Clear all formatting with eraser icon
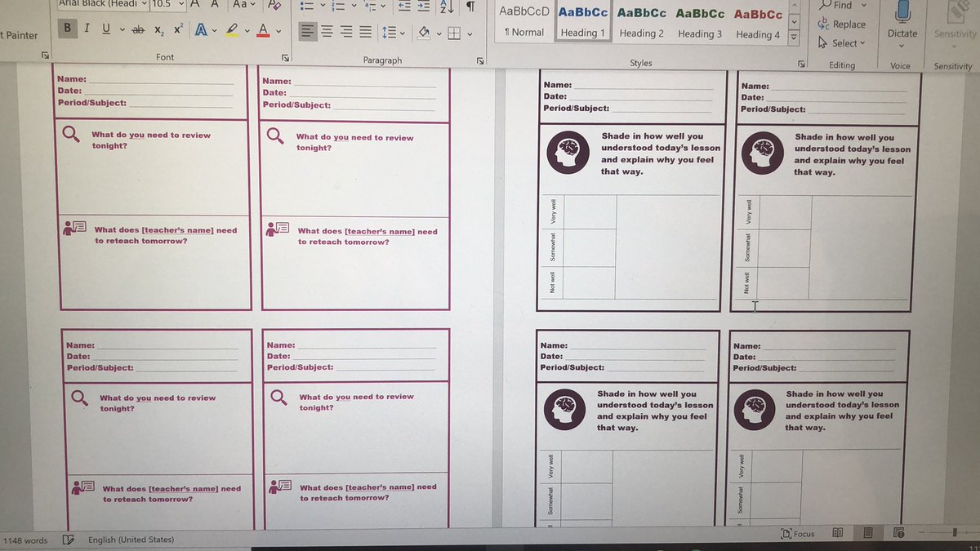 274,5
